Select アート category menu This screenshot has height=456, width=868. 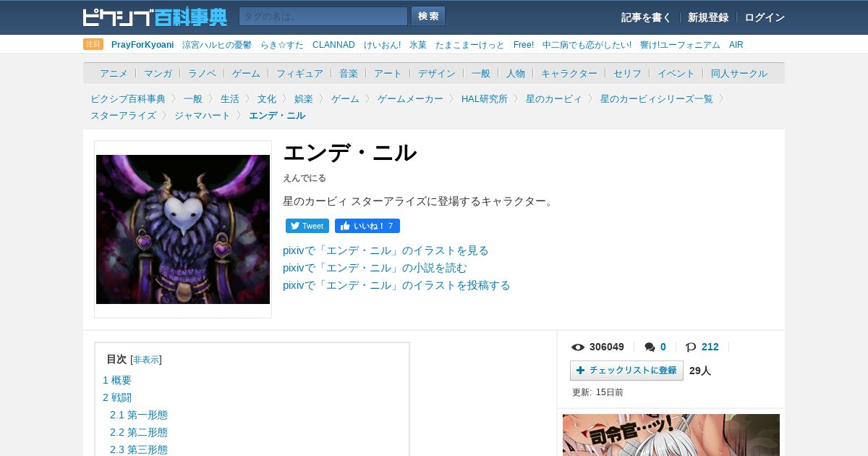click(388, 73)
